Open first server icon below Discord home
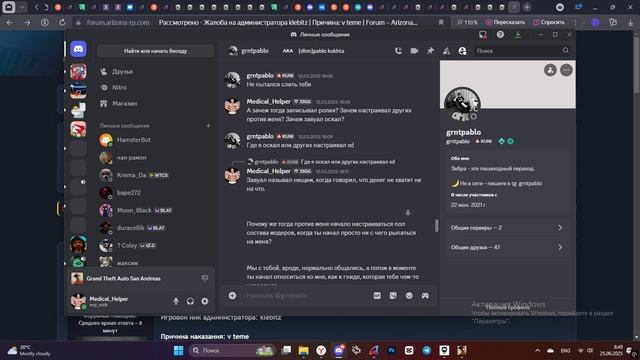The width and height of the screenshot is (640, 360). click(x=78, y=72)
